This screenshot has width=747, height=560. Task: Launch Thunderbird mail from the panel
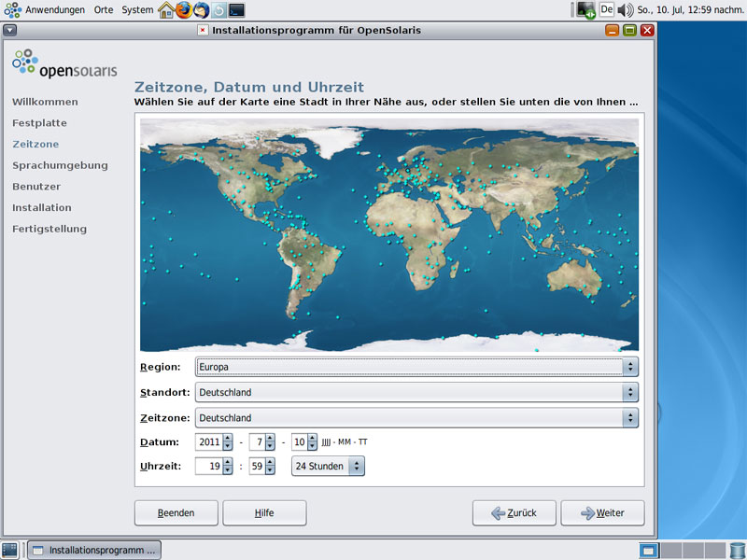[201, 10]
